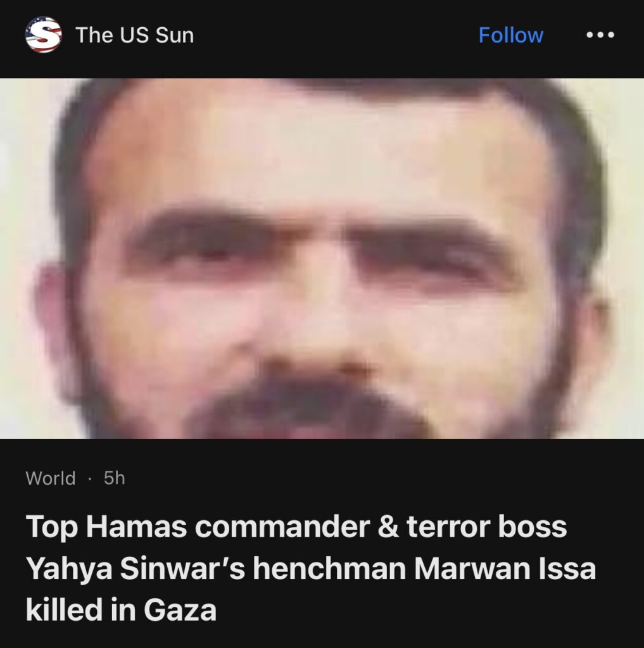This screenshot has height=648, width=644.
Task: Tap the 5h timestamp
Action: click(x=114, y=478)
